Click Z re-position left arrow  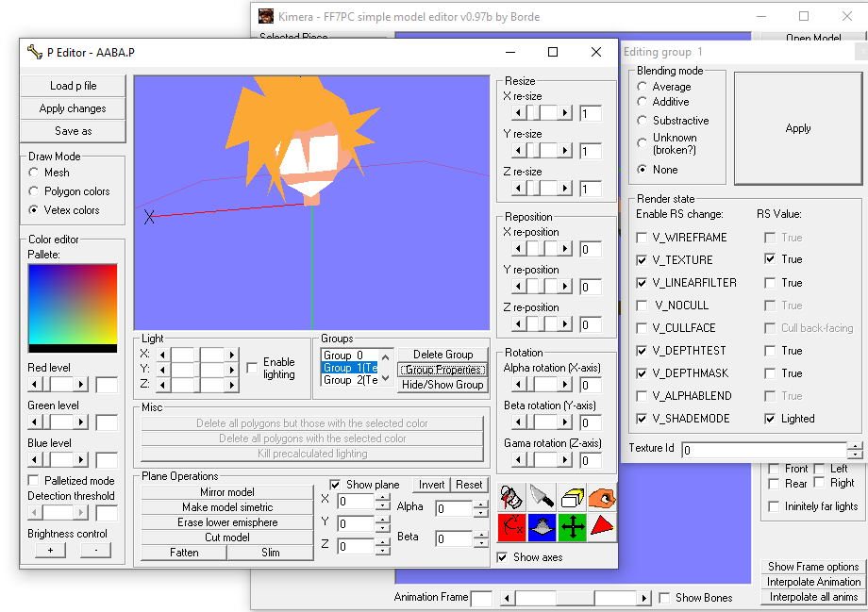519,323
